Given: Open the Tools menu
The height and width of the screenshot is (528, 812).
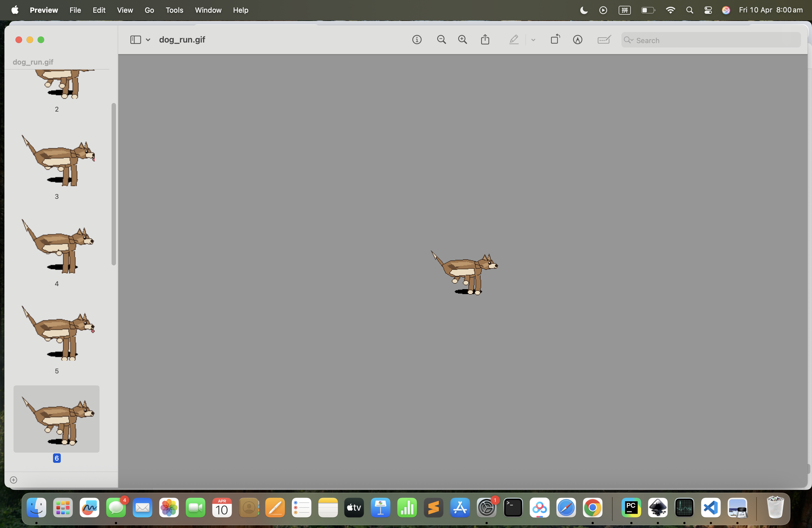Looking at the screenshot, I should pyautogui.click(x=174, y=10).
